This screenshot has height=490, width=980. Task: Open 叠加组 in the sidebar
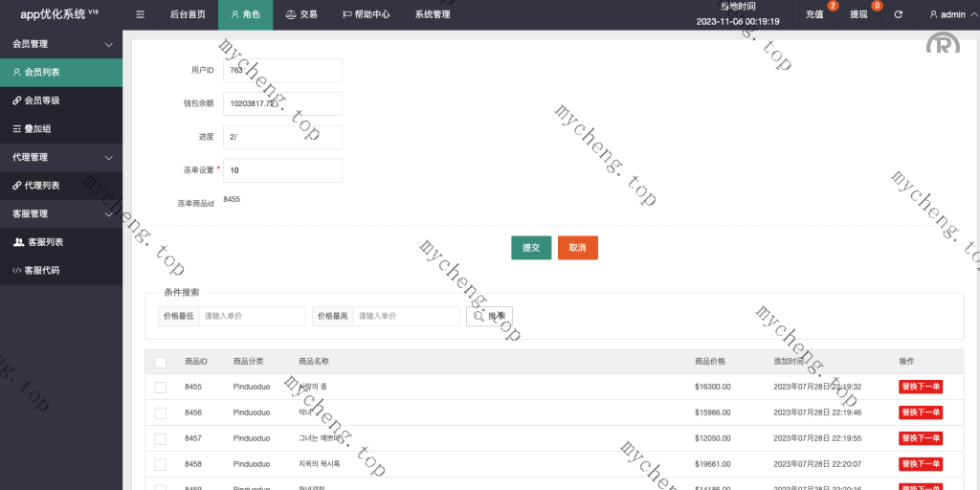pos(38,128)
